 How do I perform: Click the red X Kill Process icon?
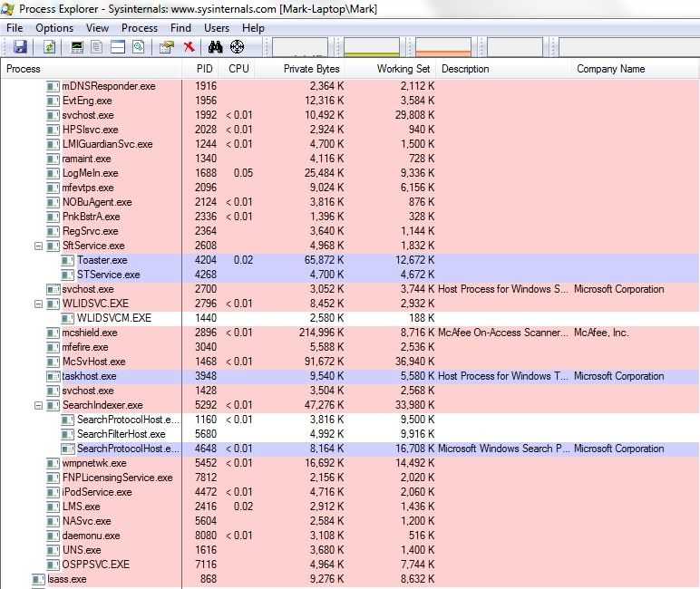click(190, 46)
